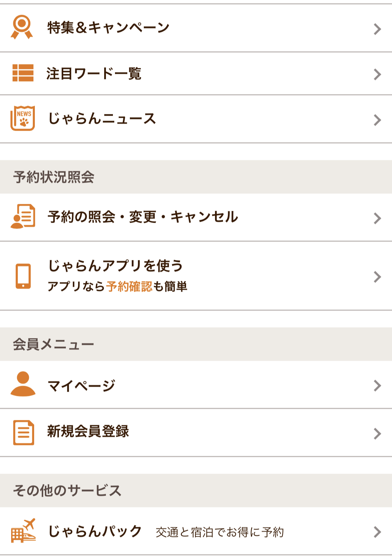The image size is (392, 559).
Task: Click the plane and train じゃらんパック icon
Action: [x=23, y=531]
